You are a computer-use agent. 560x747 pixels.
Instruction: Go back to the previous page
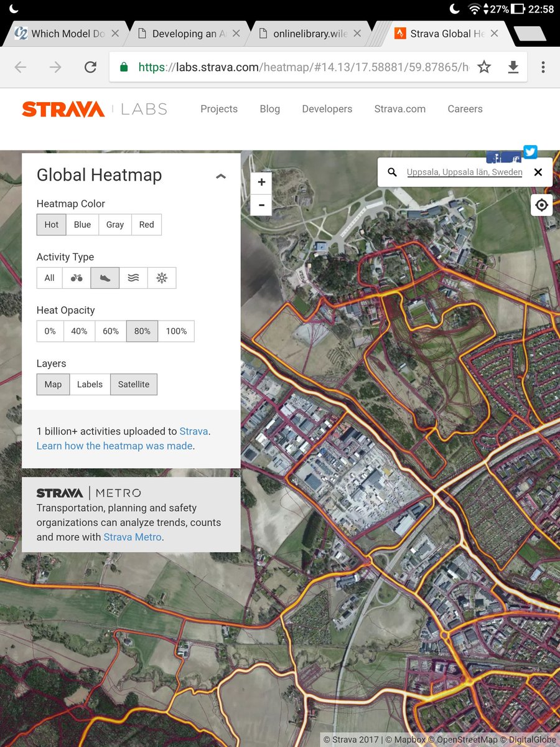point(21,67)
